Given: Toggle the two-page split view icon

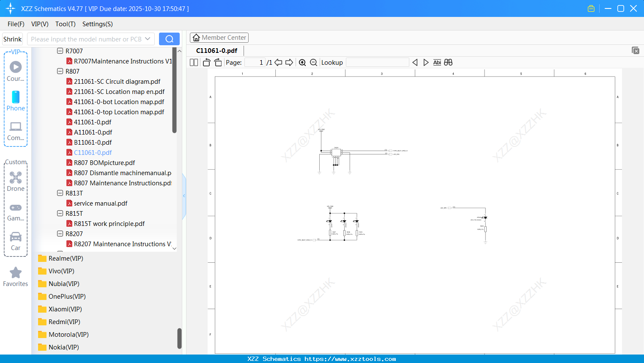Looking at the screenshot, I should 194,63.
